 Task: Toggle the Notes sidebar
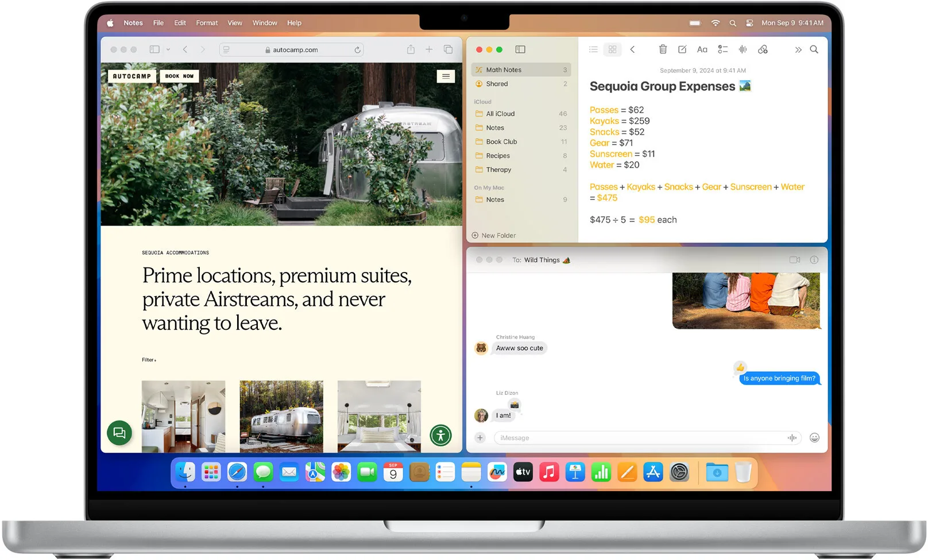point(520,49)
